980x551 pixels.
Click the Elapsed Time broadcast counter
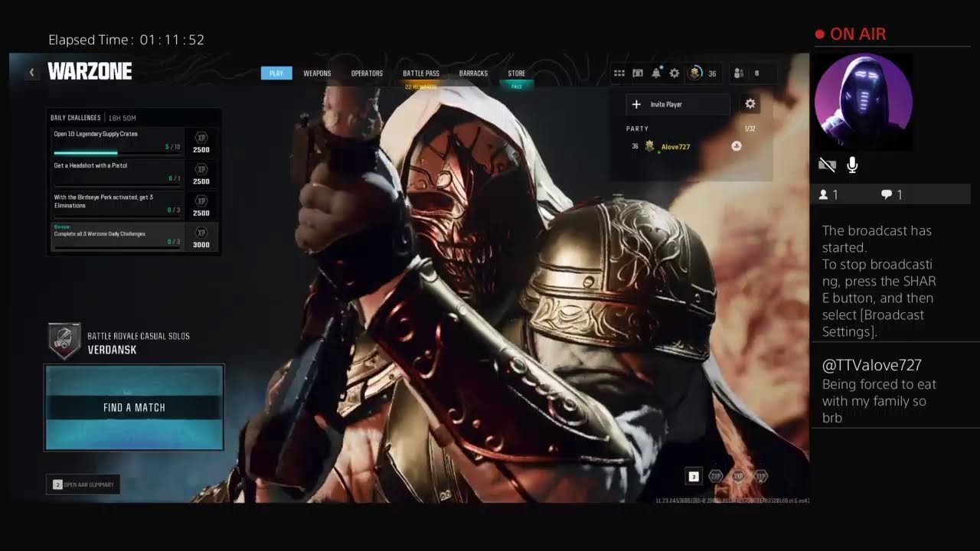(126, 40)
